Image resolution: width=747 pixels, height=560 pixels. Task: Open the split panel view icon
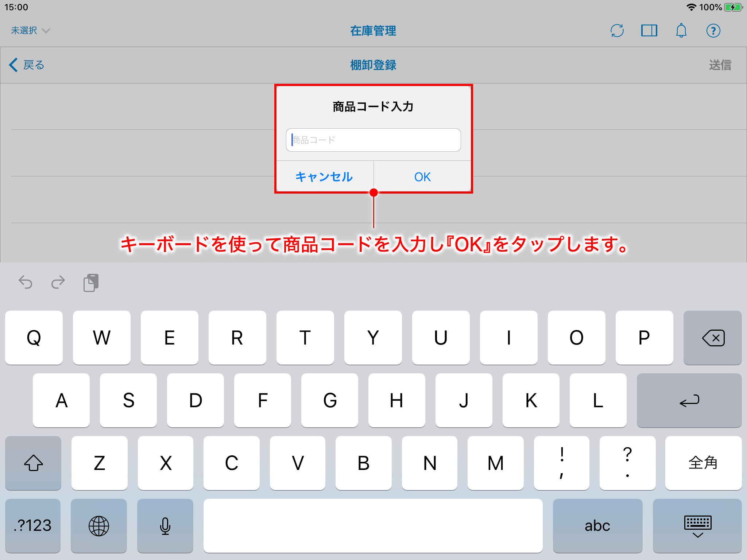649,31
